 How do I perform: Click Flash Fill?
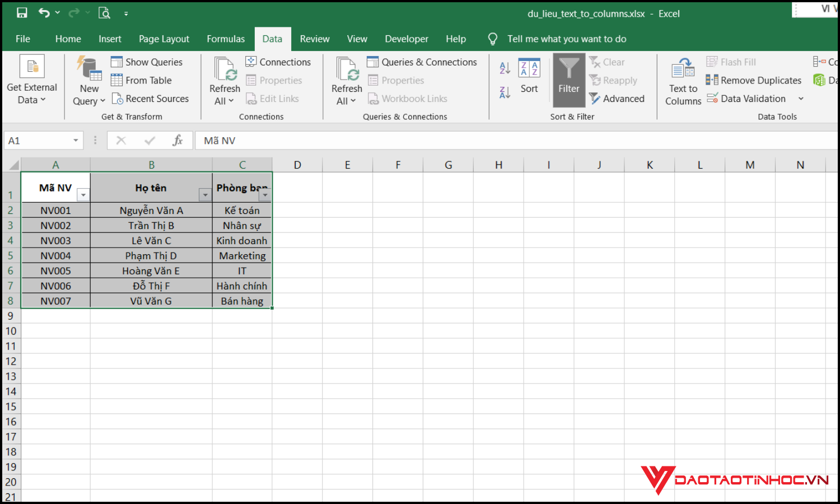(x=731, y=62)
